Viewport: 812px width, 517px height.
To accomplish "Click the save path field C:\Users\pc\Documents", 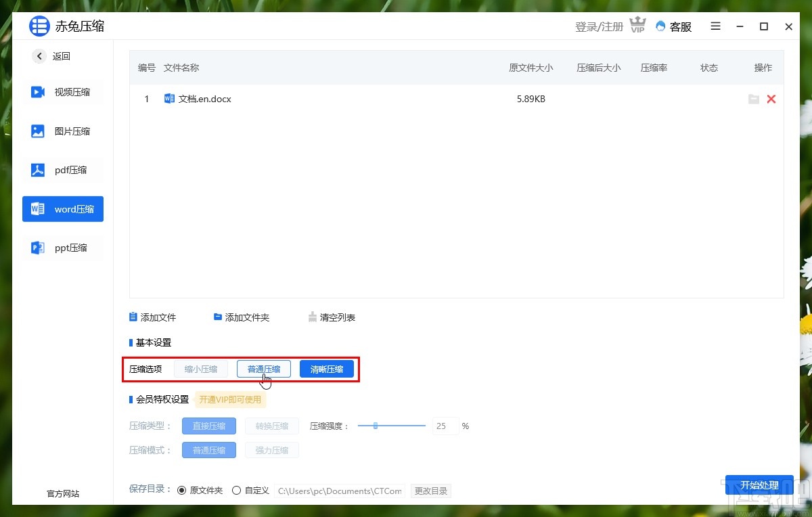I will (340, 491).
